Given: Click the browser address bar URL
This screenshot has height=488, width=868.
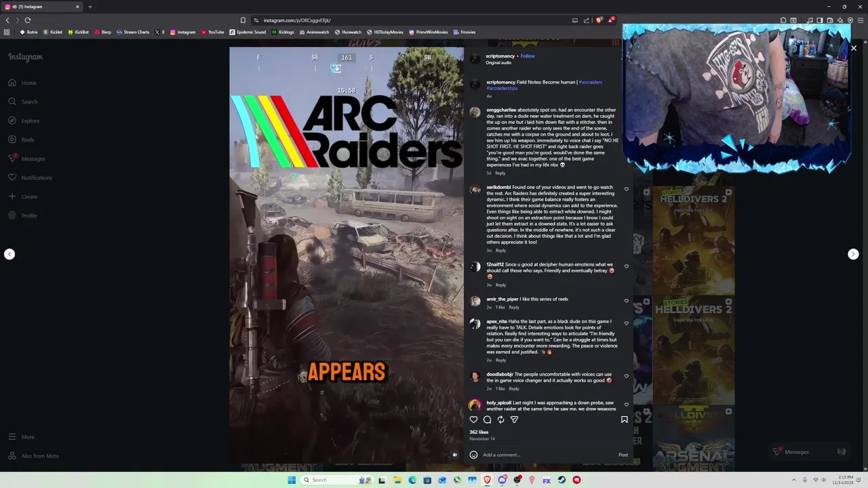Looking at the screenshot, I should coord(297,20).
